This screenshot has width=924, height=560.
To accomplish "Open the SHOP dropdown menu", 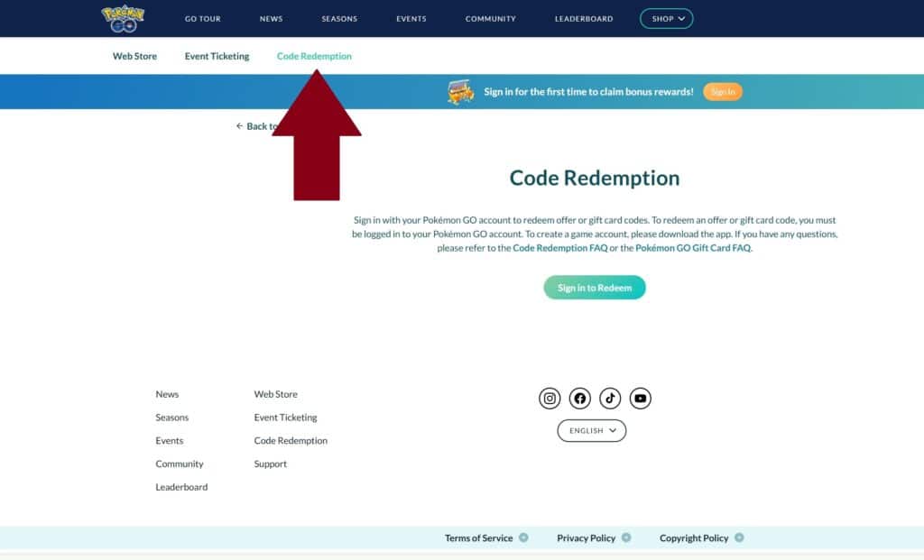I will point(666,18).
